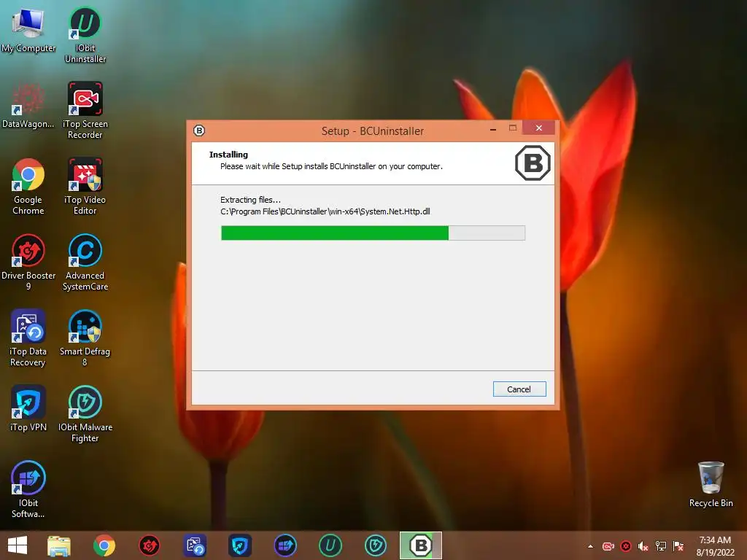Click the muted volume tray icon
Screen dimensions: 747x560
[x=643, y=546]
